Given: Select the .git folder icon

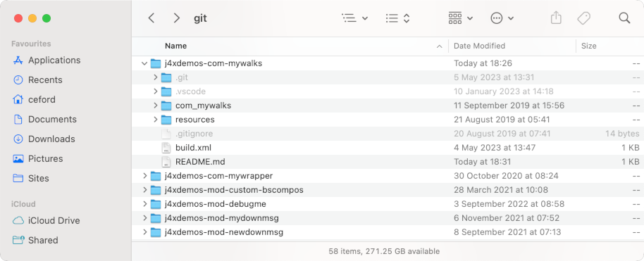Looking at the screenshot, I should point(166,77).
